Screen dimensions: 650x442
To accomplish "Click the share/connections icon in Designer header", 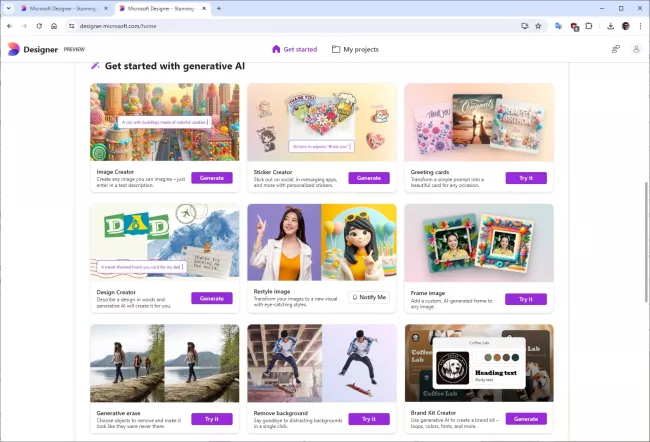I will tap(615, 48).
